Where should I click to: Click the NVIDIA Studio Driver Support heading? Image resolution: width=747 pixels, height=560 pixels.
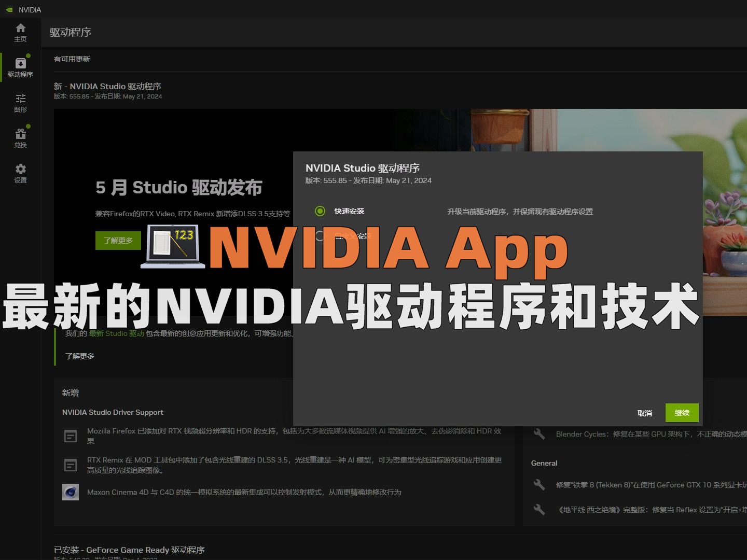tap(113, 412)
